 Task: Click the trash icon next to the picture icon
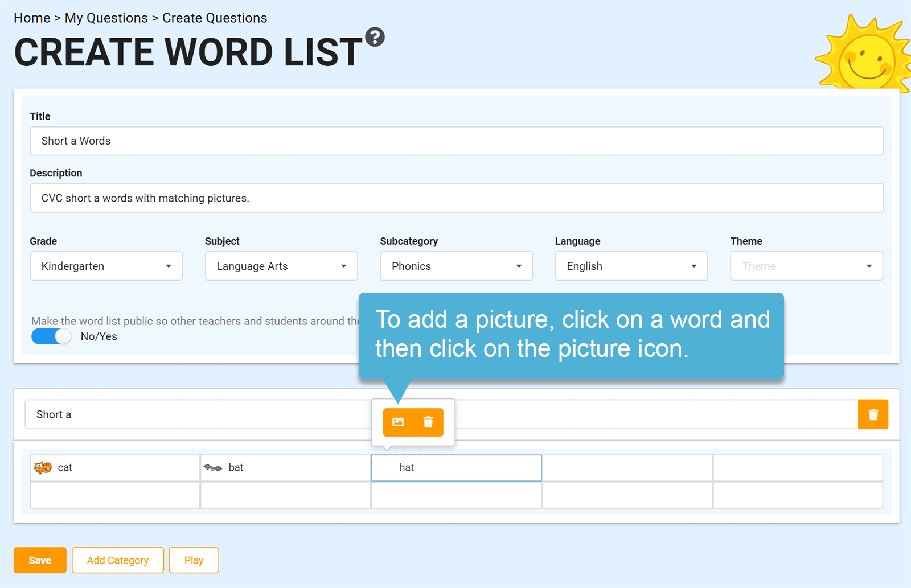[428, 422]
